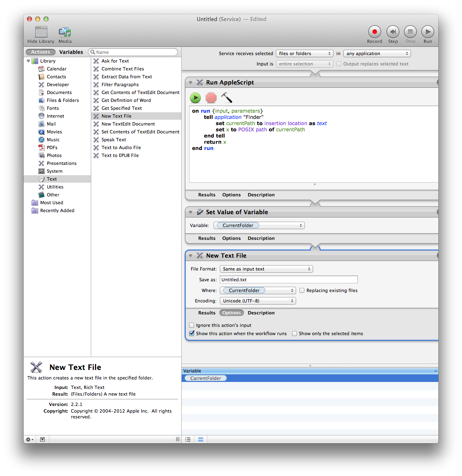This screenshot has height=476, width=462.
Task: Click the Save as filename field
Action: (289, 280)
